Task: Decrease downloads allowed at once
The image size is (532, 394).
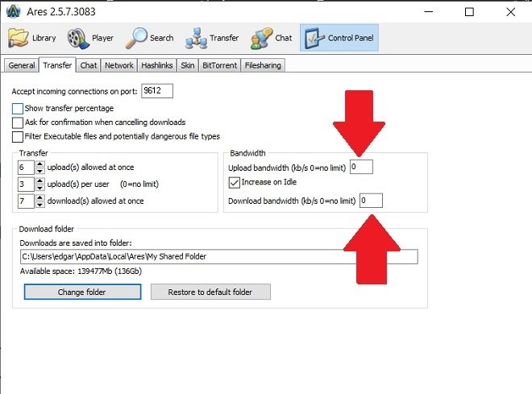Action: pyautogui.click(x=39, y=205)
